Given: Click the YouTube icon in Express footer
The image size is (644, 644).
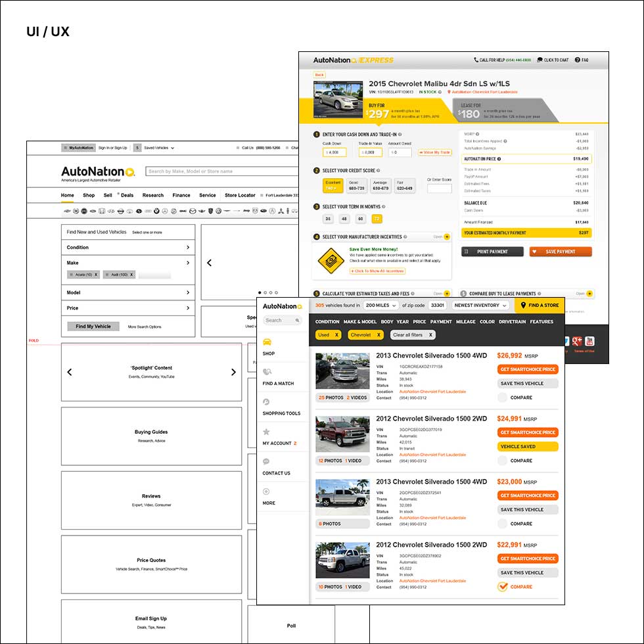Looking at the screenshot, I should 589,341.
